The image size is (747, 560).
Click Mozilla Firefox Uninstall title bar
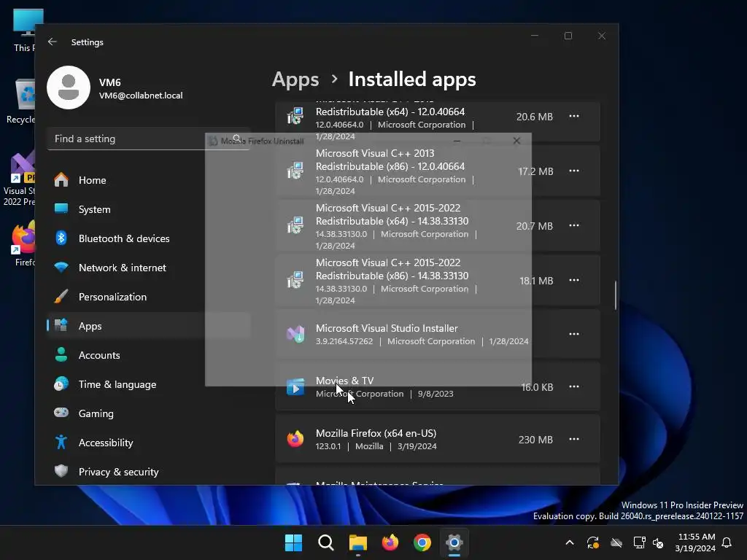click(368, 141)
